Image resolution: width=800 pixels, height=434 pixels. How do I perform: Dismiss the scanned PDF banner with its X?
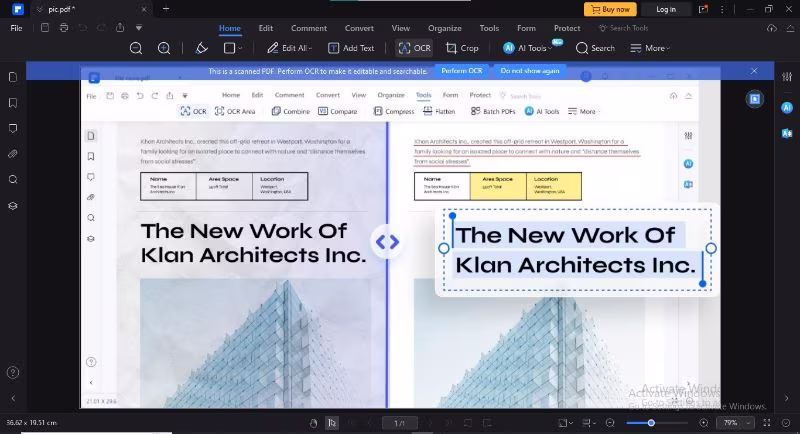[754, 71]
